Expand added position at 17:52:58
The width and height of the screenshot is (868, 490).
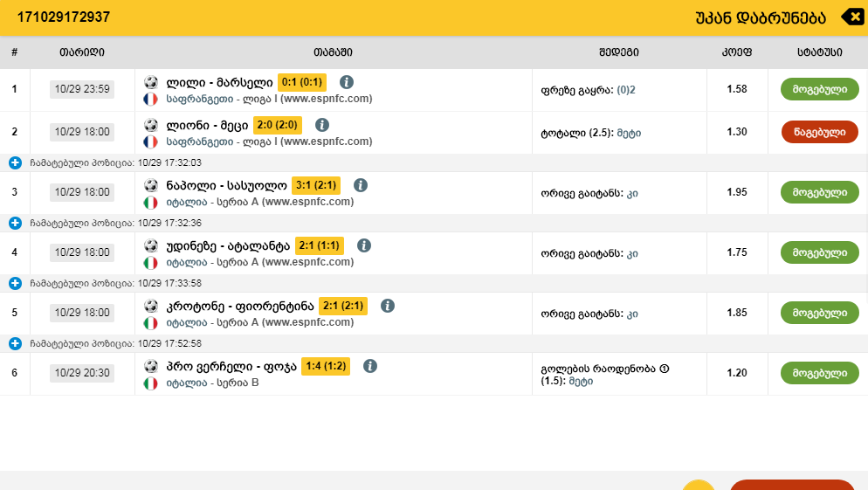15,343
